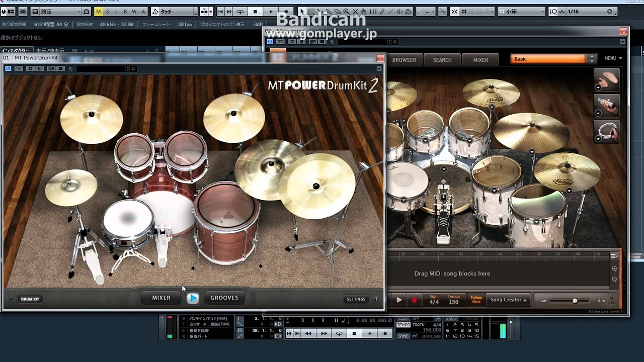The width and height of the screenshot is (644, 362).
Task: Open the BROWSER tab in EZdrummer
Action: [404, 60]
